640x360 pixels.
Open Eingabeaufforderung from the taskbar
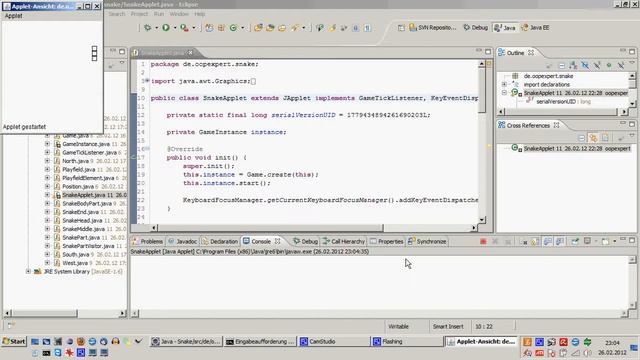coord(260,342)
